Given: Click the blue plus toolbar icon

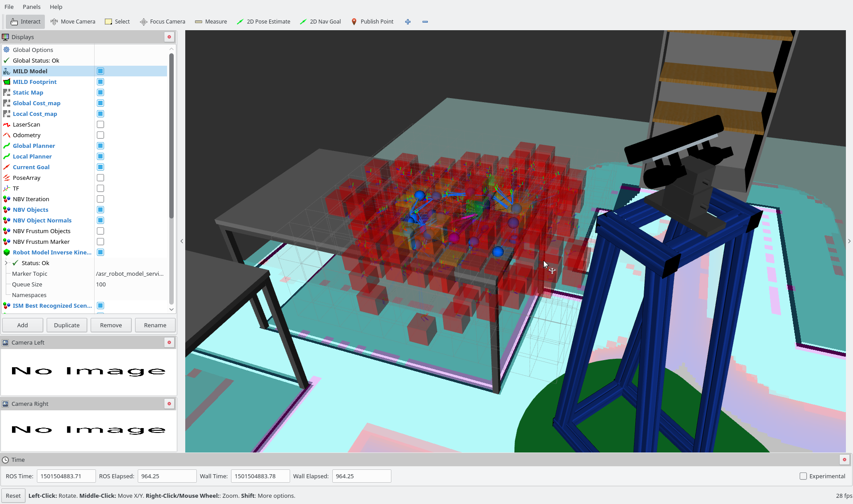Looking at the screenshot, I should pyautogui.click(x=408, y=21).
